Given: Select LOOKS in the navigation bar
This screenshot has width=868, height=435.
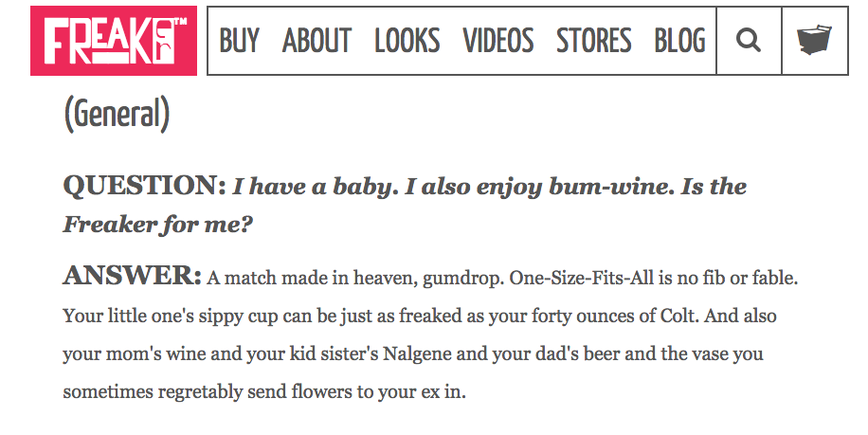Looking at the screenshot, I should point(407,41).
